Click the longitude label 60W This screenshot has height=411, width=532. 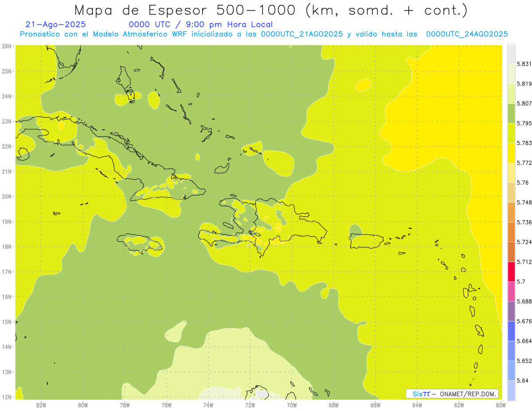(501, 405)
